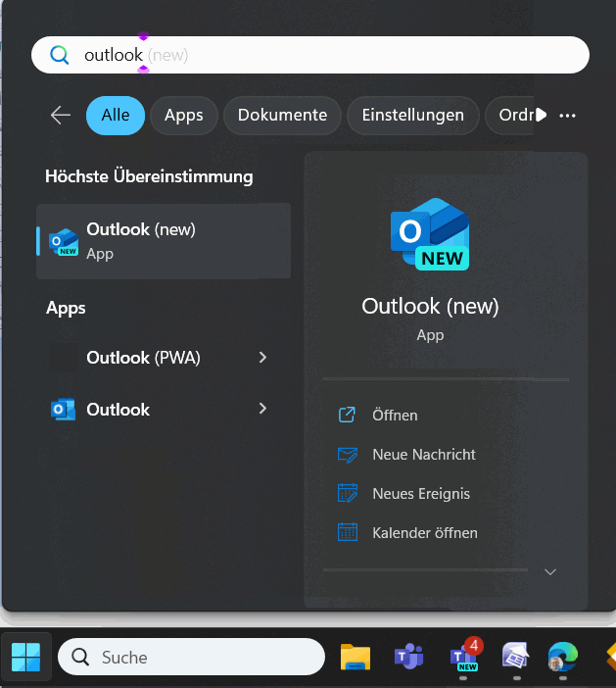Viewport: 616px width, 688px height.
Task: Click the Öffnen open-external icon
Action: click(347, 415)
